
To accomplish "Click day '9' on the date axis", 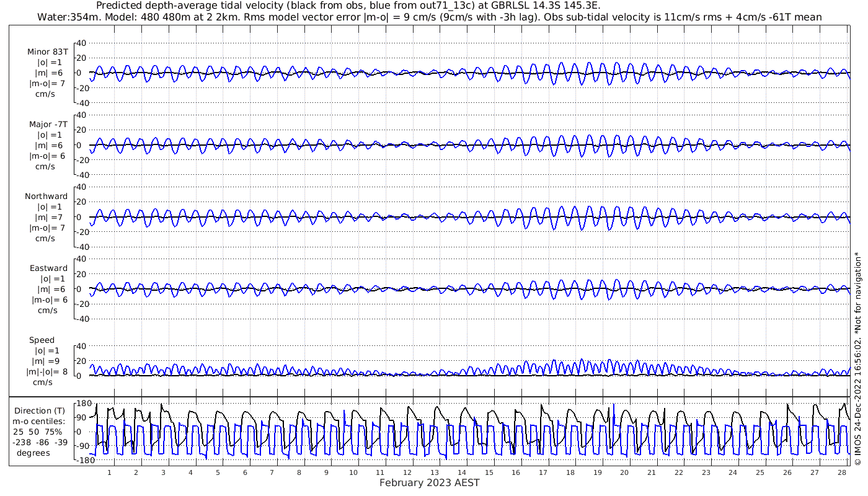I will click(x=326, y=472).
